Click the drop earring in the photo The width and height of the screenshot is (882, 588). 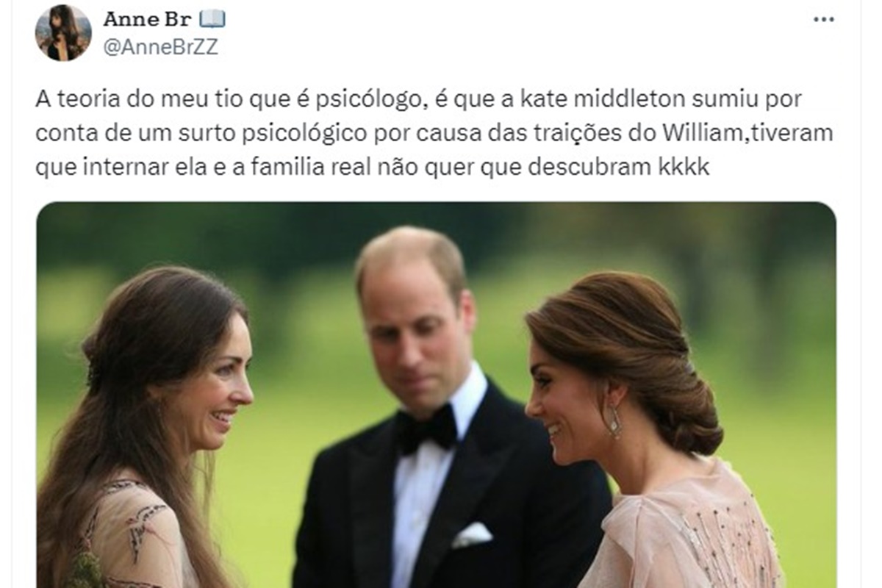pos(614,423)
